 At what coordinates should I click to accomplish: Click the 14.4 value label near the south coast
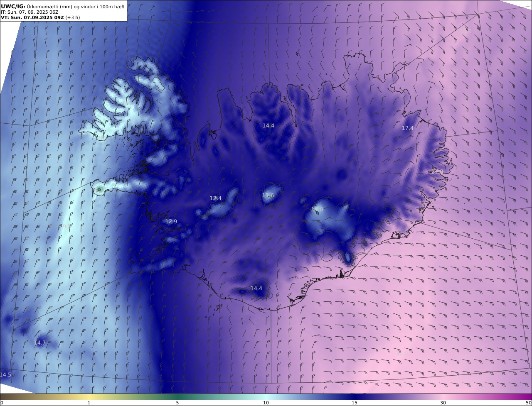coord(256,288)
